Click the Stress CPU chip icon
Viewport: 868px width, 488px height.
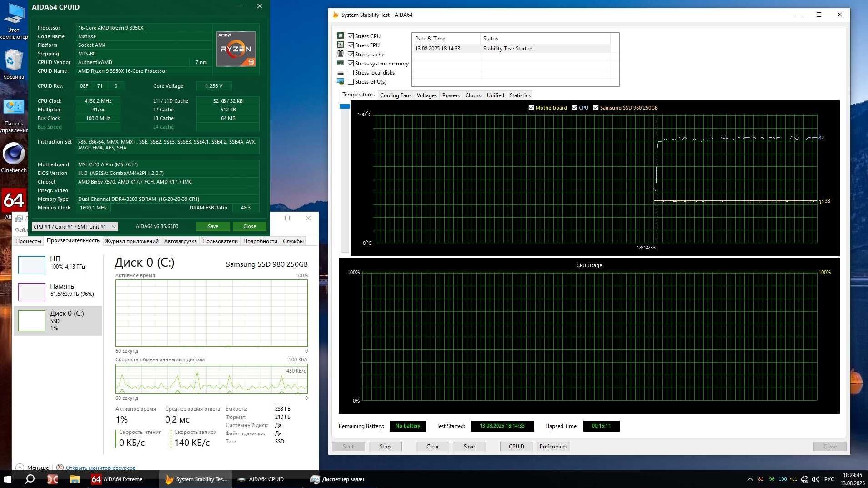point(341,35)
